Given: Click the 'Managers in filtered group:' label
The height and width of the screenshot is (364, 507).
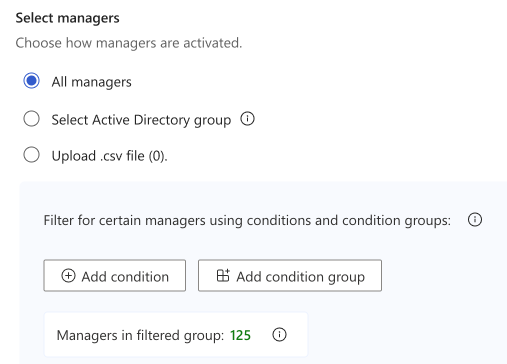Looking at the screenshot, I should coord(140,335).
